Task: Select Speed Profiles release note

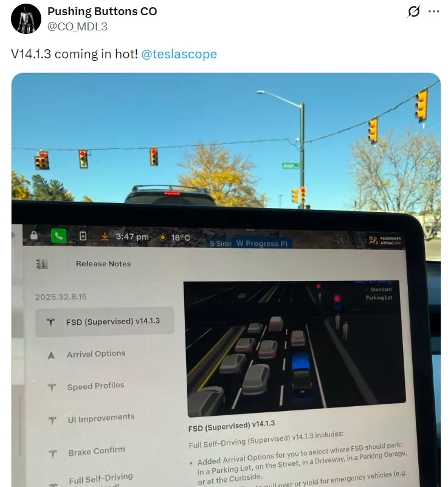Action: pyautogui.click(x=95, y=386)
